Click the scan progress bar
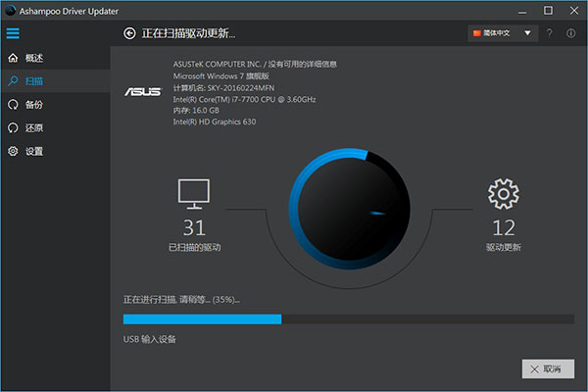This screenshot has width=588, height=392. tap(349, 319)
